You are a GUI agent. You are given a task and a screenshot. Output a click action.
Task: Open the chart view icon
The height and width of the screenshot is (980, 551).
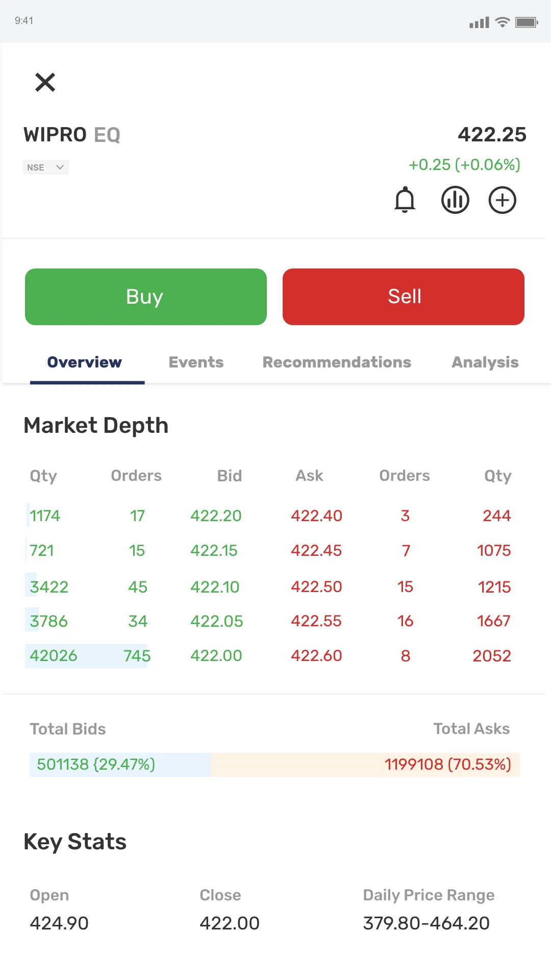[x=455, y=200]
